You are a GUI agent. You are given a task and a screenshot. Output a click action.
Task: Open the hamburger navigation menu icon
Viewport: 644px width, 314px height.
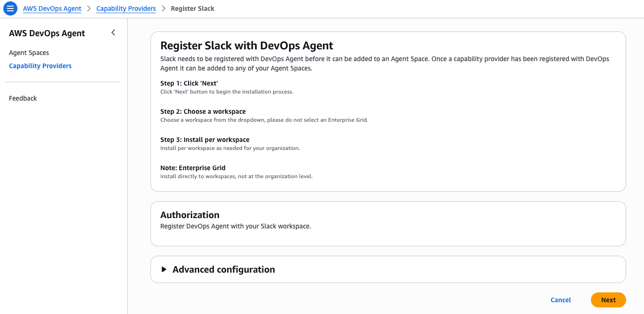[10, 8]
